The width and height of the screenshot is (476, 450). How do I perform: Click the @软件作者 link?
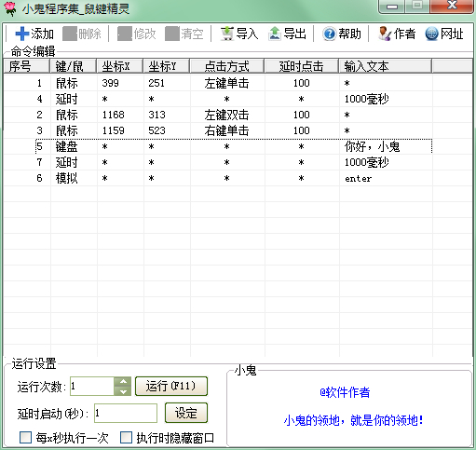point(345,392)
